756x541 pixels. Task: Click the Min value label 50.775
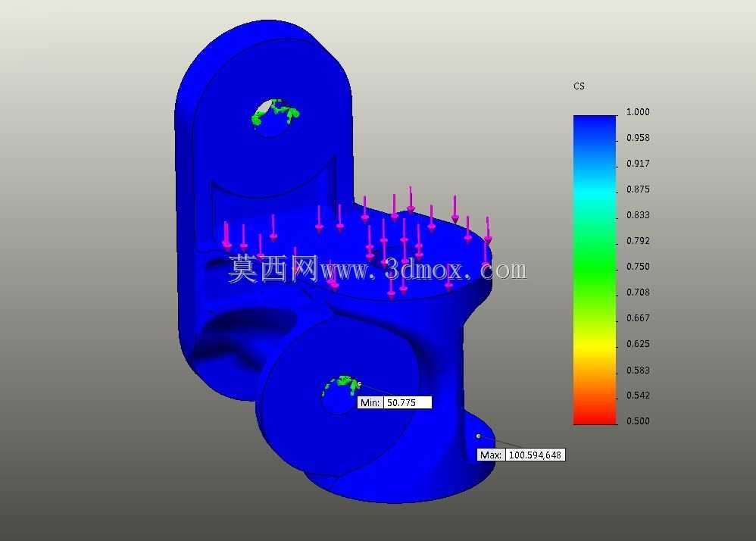[395, 402]
